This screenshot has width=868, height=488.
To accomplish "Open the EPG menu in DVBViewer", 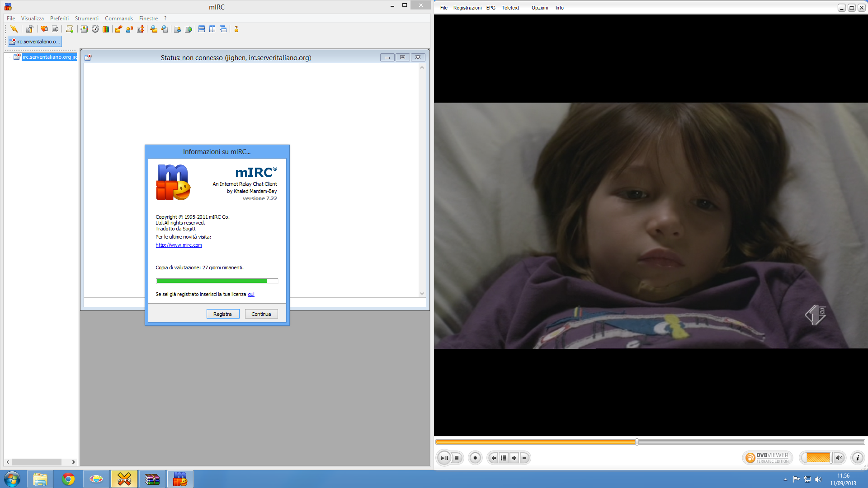I will [491, 8].
